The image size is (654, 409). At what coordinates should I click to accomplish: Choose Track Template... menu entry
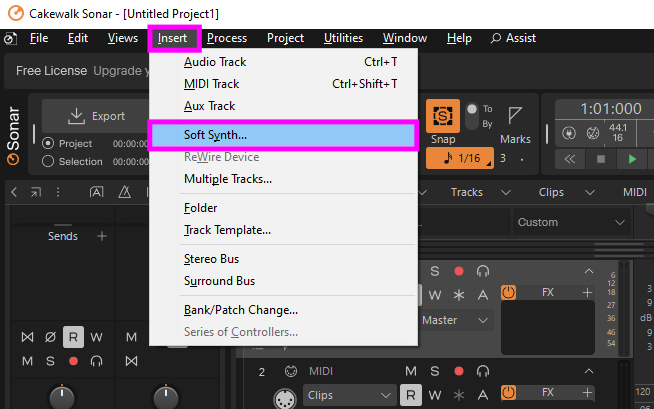click(284, 230)
